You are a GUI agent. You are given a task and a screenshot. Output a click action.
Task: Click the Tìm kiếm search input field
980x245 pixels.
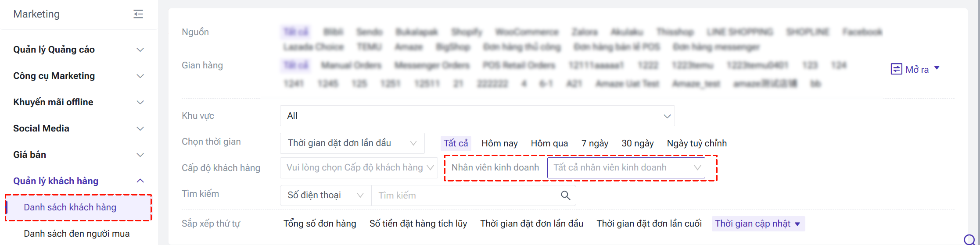pos(465,195)
